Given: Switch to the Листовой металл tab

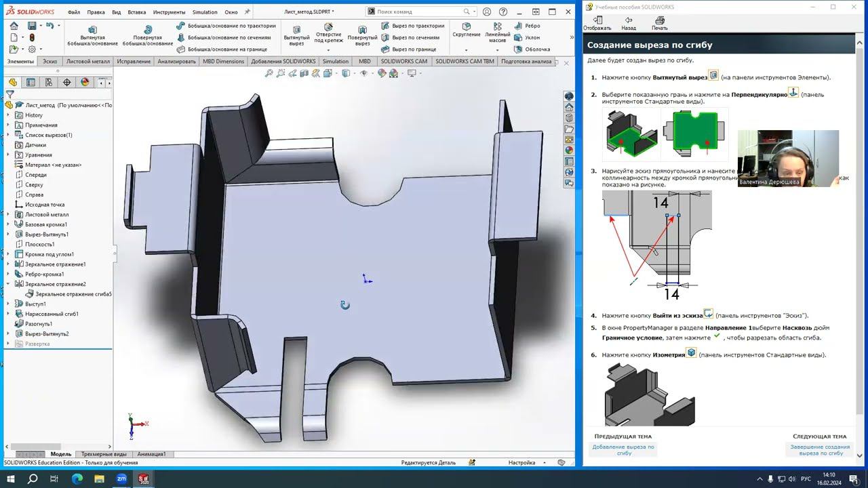Looking at the screenshot, I should 87,61.
